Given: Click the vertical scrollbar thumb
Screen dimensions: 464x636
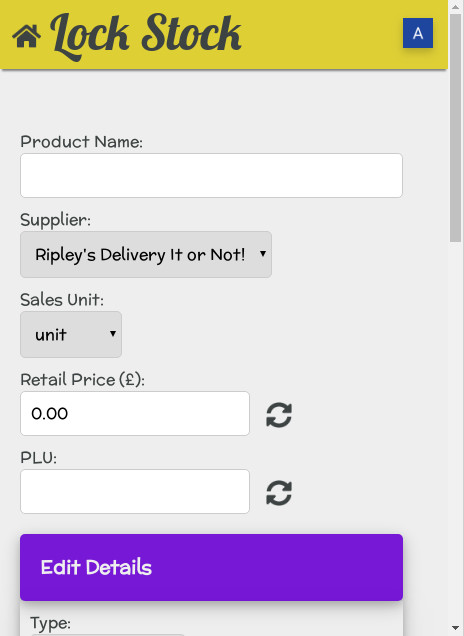Looking at the screenshot, I should coord(456,128).
